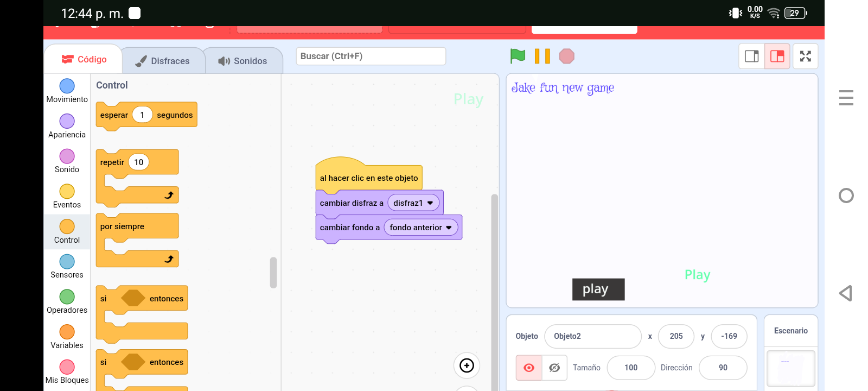This screenshot has height=391, width=868.
Task: Click the value 10 in repetir block
Action: point(139,162)
